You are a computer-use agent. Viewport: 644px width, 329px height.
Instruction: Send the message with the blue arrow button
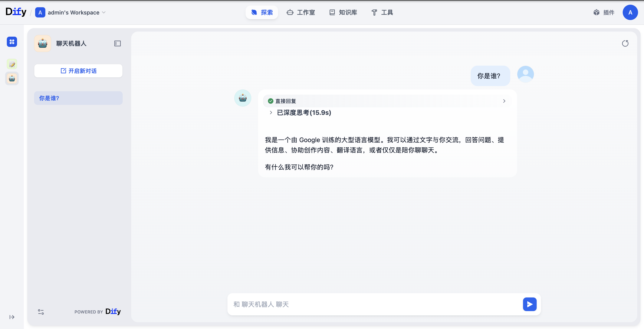click(x=529, y=304)
